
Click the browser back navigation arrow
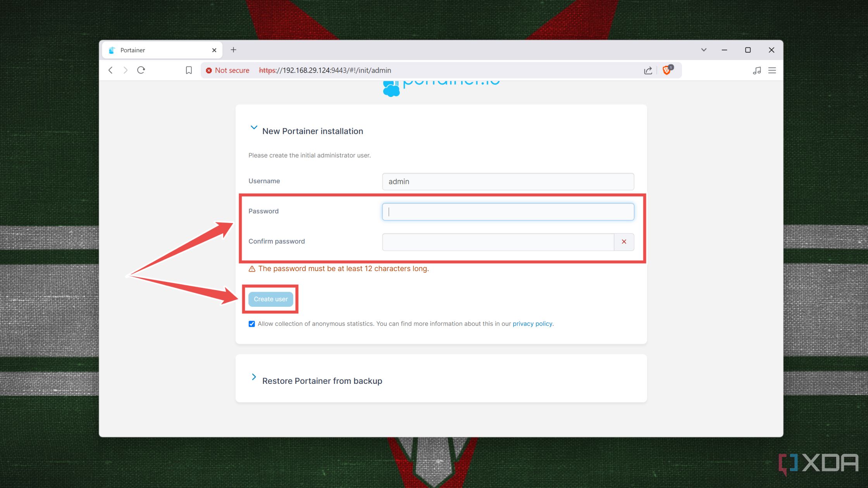point(112,70)
